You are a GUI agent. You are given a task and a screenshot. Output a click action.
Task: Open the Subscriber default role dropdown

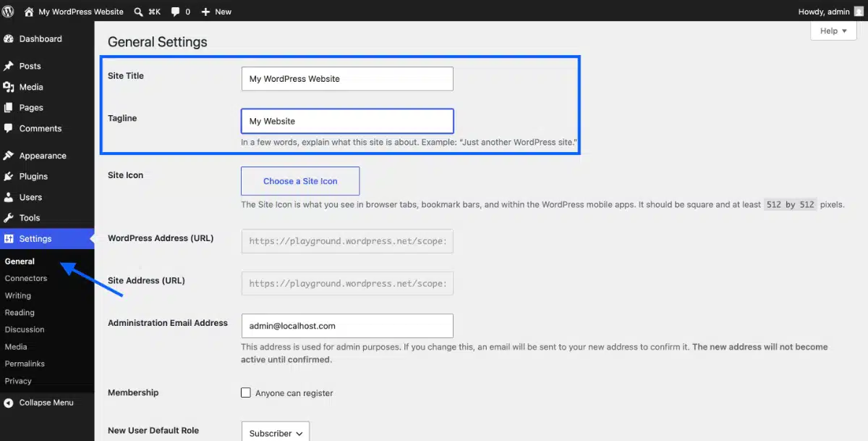(x=275, y=432)
